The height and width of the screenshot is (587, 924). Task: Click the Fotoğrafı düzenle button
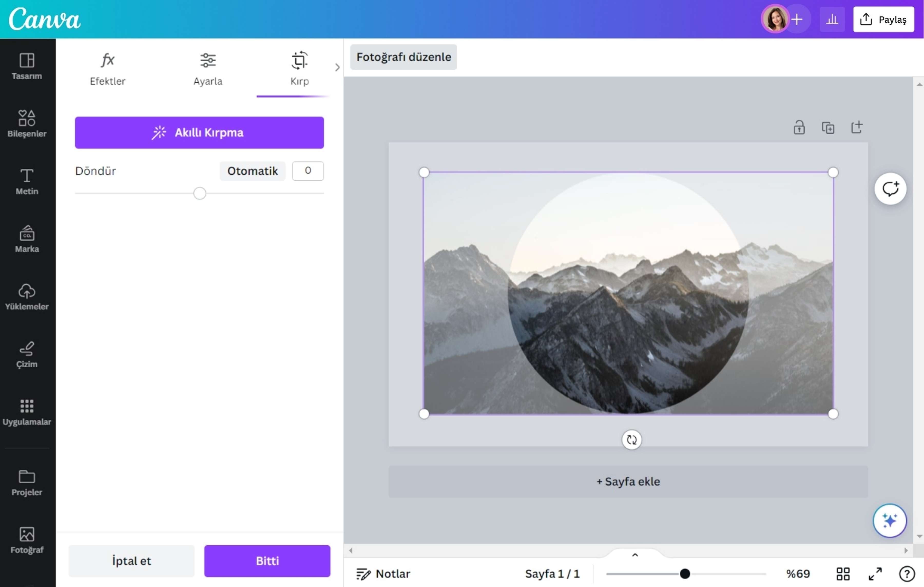pyautogui.click(x=403, y=57)
